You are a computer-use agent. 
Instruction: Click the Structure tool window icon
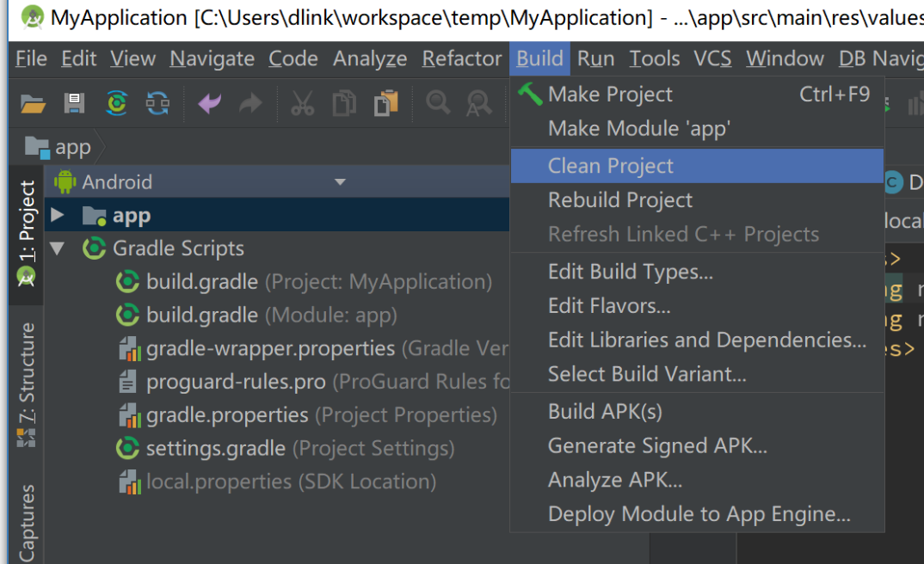(x=26, y=438)
